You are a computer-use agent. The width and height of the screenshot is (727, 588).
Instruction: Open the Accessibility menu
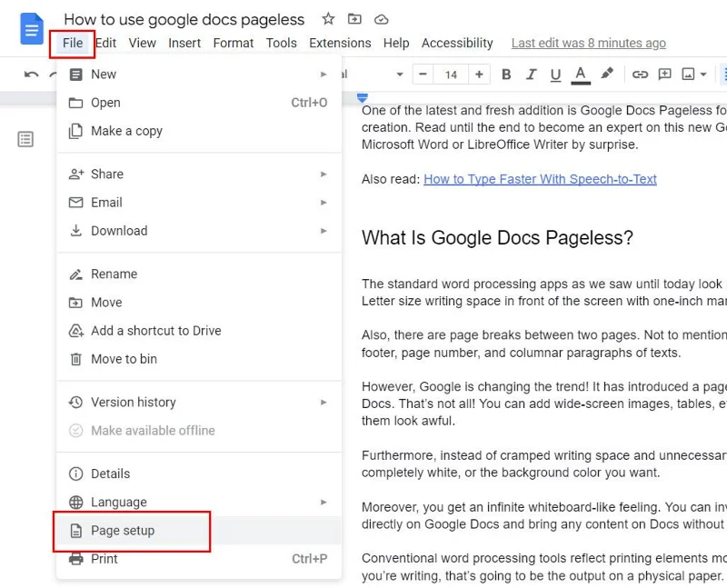[457, 43]
